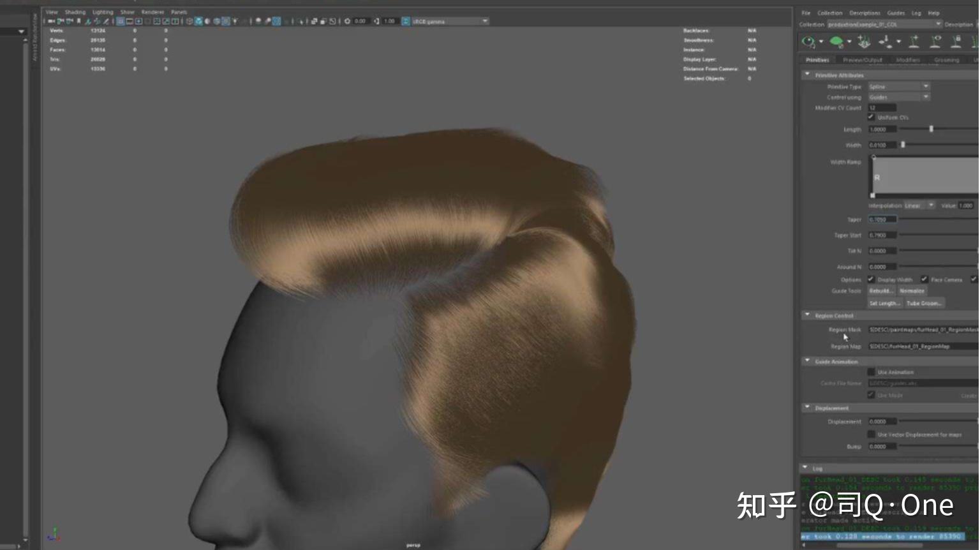Viewport: 980px width, 550px height.
Task: Open the viewport Lighting menu
Action: [103, 12]
